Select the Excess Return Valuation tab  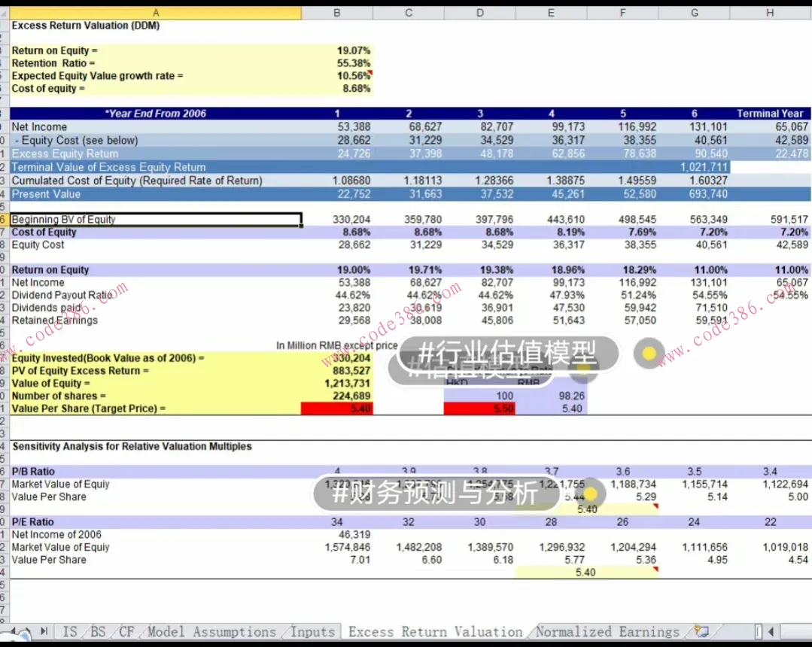pos(435,632)
